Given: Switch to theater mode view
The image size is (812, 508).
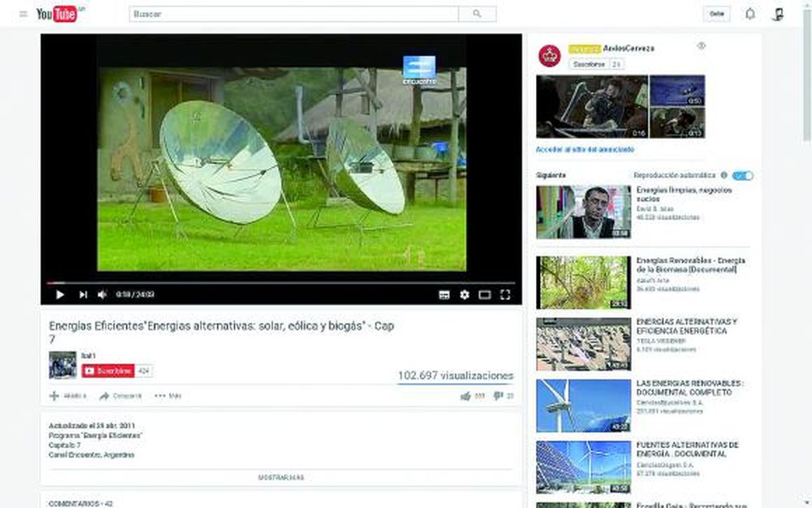Looking at the screenshot, I should click(486, 295).
